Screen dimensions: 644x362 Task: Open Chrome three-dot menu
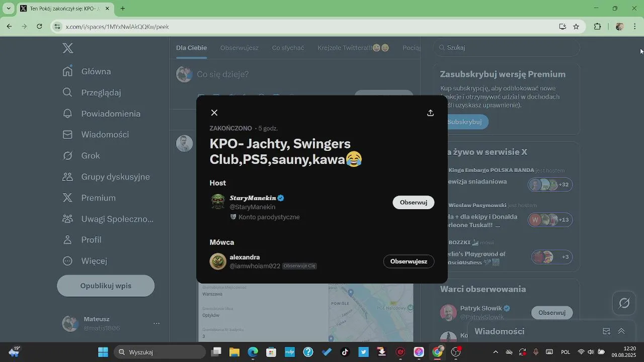(x=635, y=27)
